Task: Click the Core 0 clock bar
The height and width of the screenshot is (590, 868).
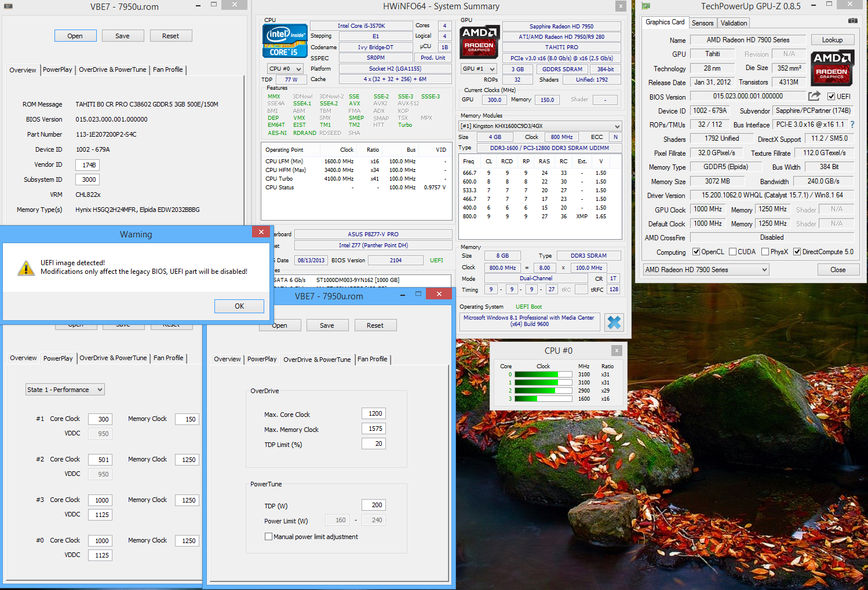Action: 544,375
